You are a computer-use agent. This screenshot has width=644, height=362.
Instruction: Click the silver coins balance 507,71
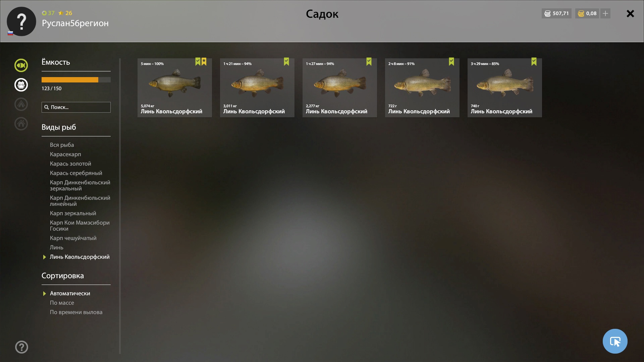[556, 13]
